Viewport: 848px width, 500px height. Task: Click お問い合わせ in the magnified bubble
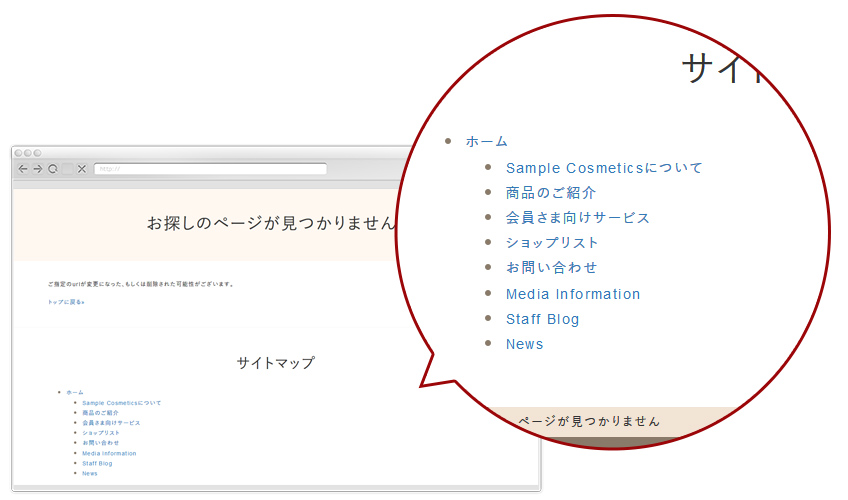[x=552, y=268]
